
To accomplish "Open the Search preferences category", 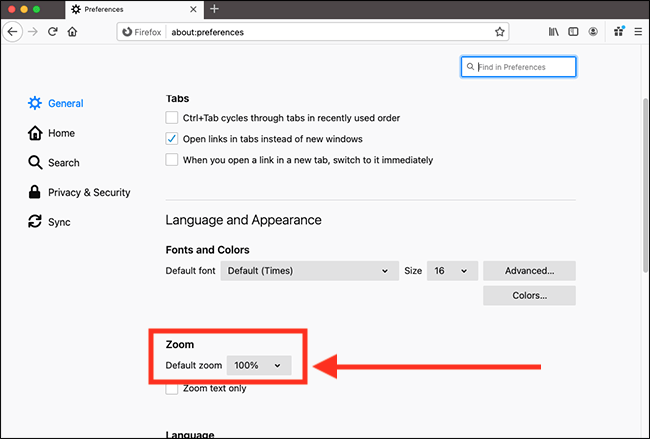I will 53,163.
